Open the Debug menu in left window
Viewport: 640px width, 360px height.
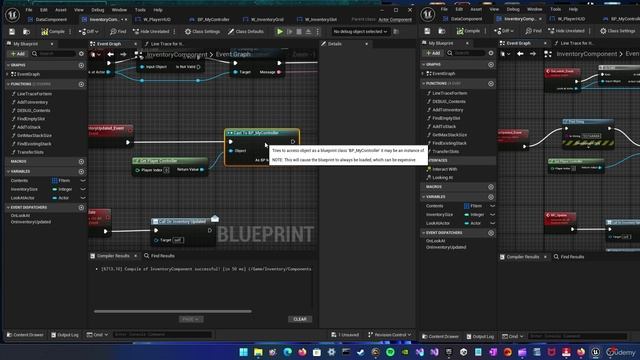(98, 10)
